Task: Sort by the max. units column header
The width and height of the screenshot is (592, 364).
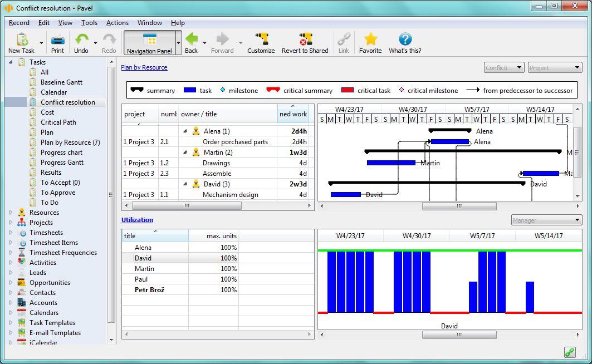Action: [214, 236]
